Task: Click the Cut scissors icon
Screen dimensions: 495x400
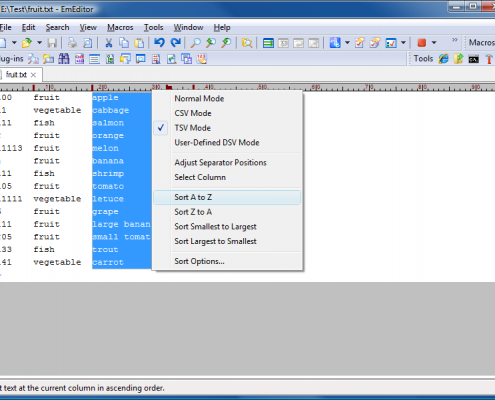Action: coord(108,43)
